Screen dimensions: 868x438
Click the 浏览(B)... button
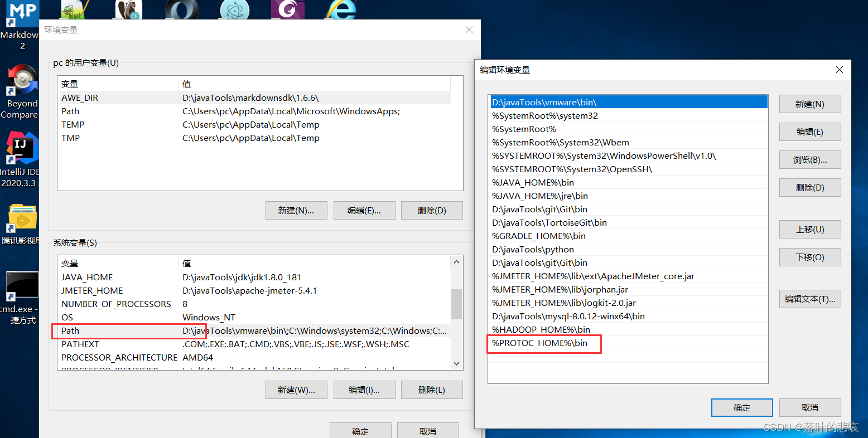click(x=810, y=159)
